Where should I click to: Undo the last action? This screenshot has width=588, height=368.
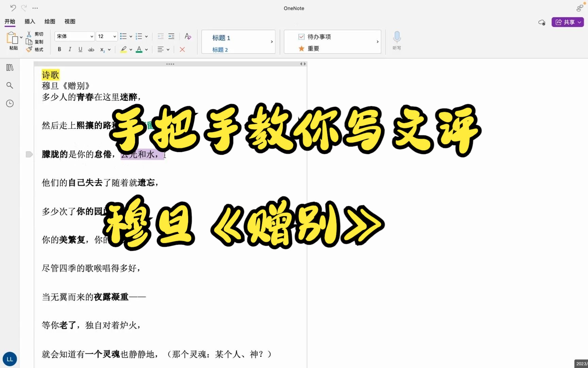coord(13,8)
